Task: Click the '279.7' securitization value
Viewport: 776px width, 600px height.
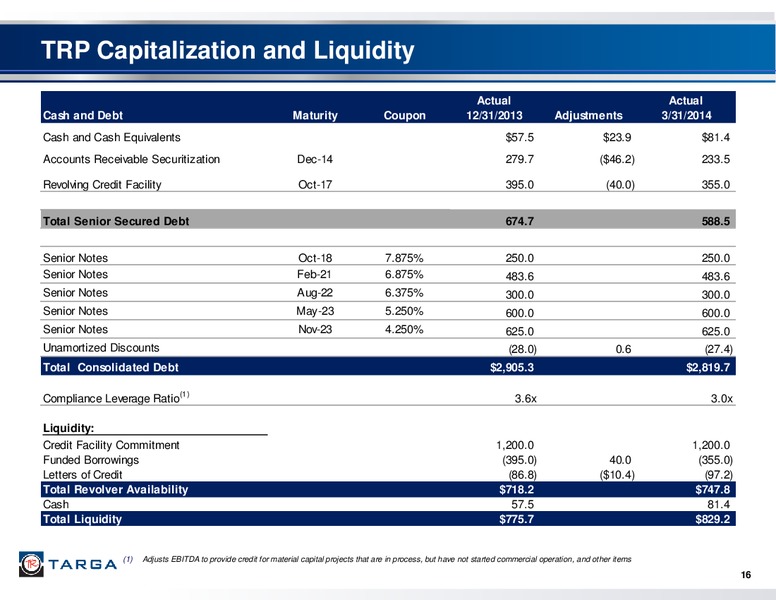Action: [519, 159]
